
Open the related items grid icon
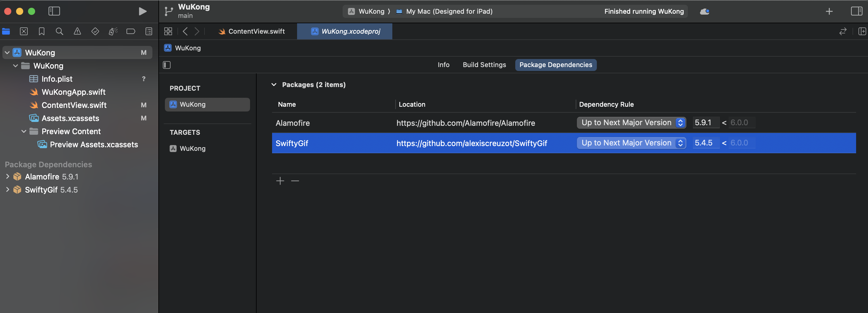pos(168,31)
